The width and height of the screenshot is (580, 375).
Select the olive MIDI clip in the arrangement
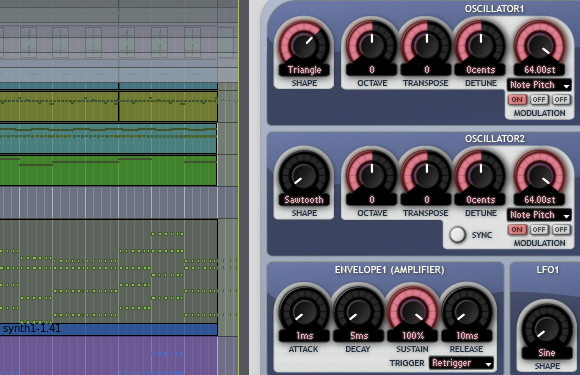click(x=108, y=107)
